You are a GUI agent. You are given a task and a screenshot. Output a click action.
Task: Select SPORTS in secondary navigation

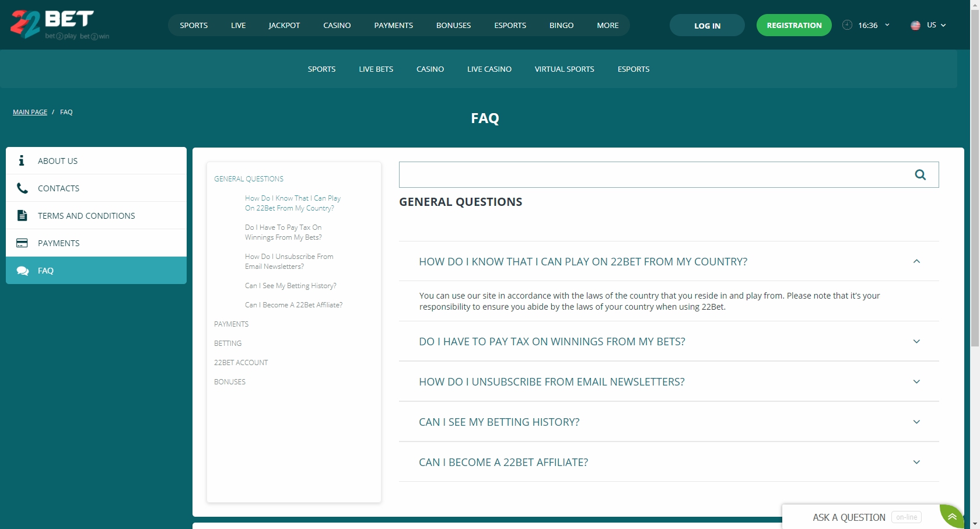point(321,69)
